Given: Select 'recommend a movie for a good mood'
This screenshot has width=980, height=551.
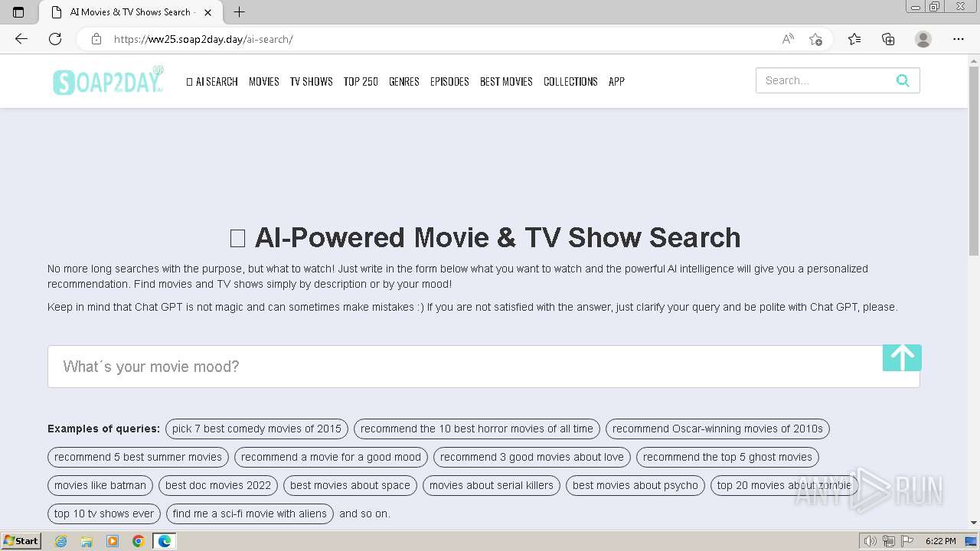Looking at the screenshot, I should tap(331, 457).
